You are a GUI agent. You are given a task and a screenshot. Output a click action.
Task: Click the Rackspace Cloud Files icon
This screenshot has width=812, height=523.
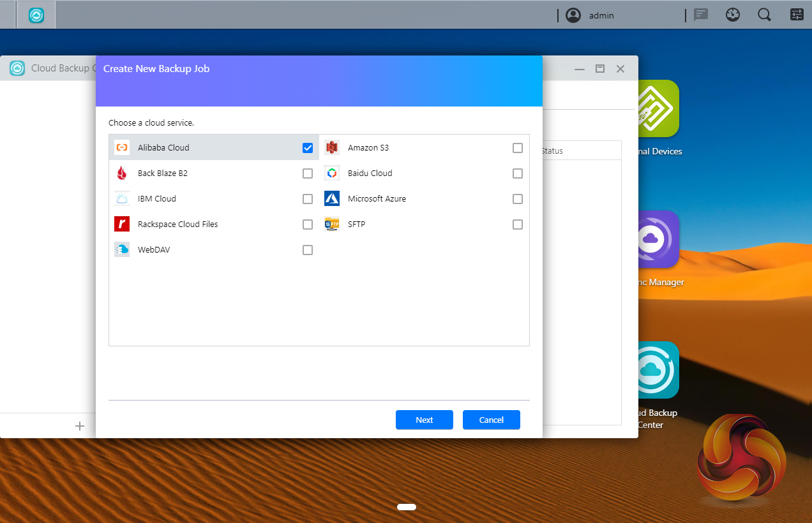coord(122,224)
